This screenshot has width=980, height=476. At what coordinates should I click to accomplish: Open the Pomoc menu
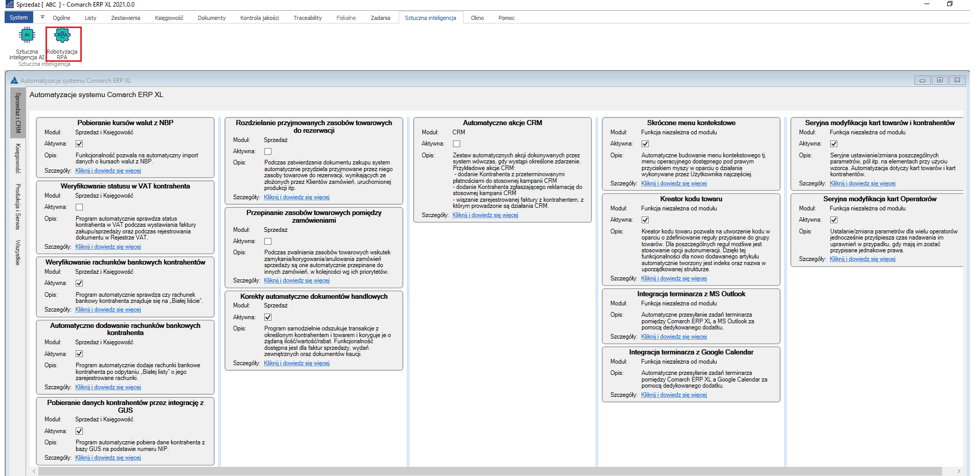click(x=507, y=18)
